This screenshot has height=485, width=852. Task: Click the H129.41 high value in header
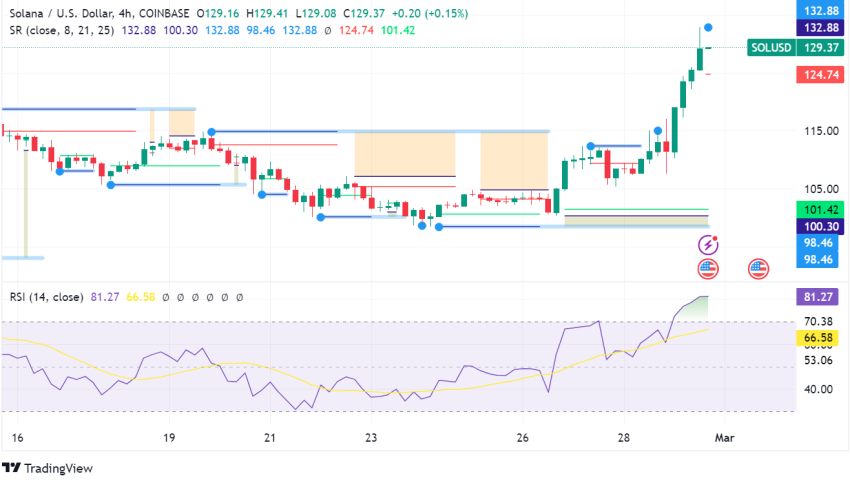pos(268,14)
